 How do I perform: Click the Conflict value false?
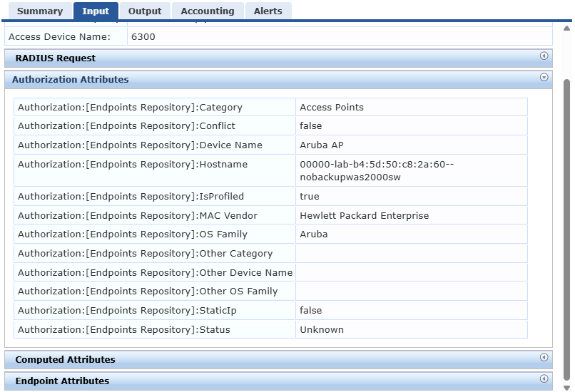310,126
